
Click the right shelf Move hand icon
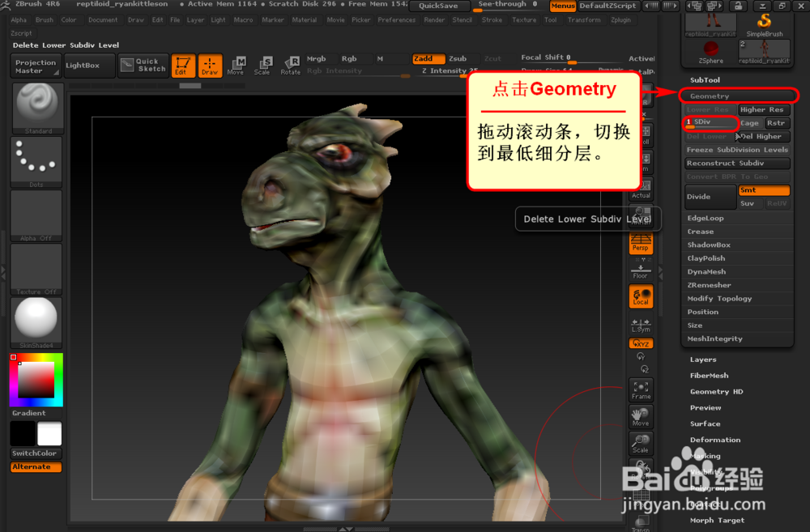click(641, 417)
